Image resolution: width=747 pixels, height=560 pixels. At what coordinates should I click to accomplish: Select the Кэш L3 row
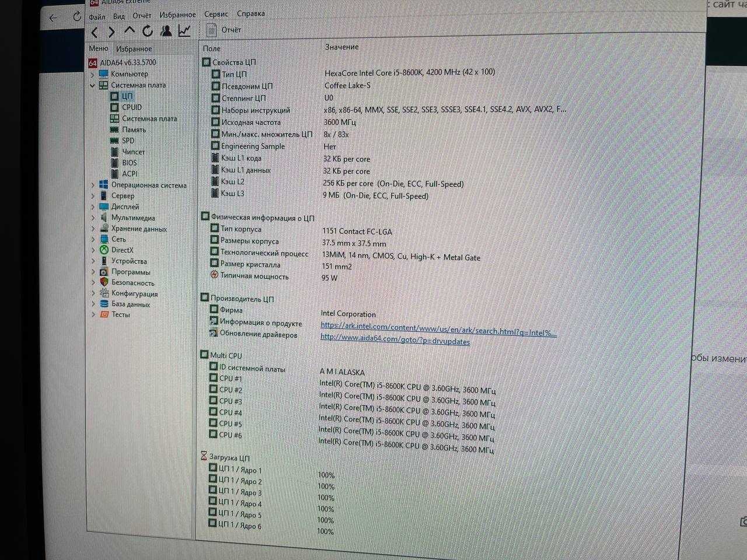(320, 195)
